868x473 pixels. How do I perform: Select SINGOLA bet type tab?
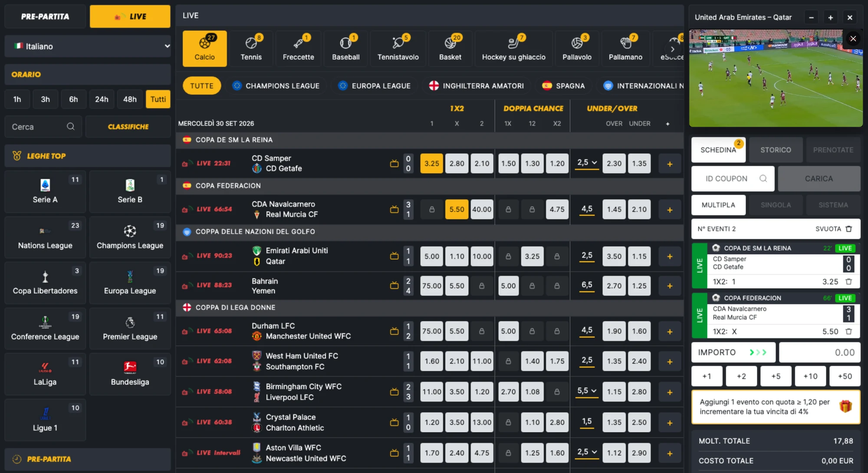tap(776, 205)
